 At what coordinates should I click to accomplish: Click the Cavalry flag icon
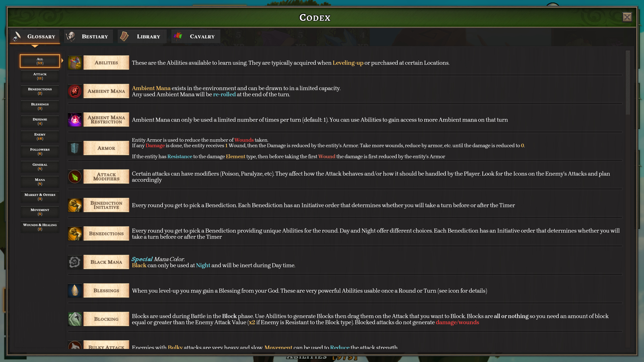[178, 36]
